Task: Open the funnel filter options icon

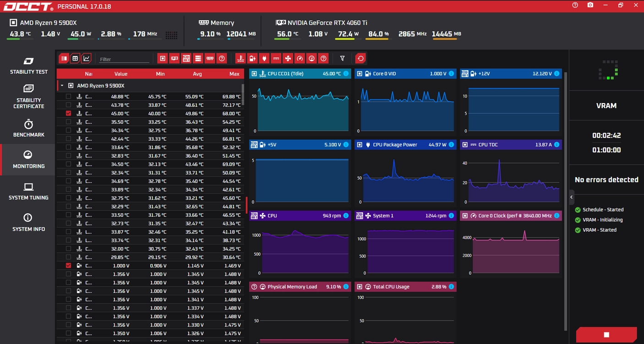Action: pos(342,58)
